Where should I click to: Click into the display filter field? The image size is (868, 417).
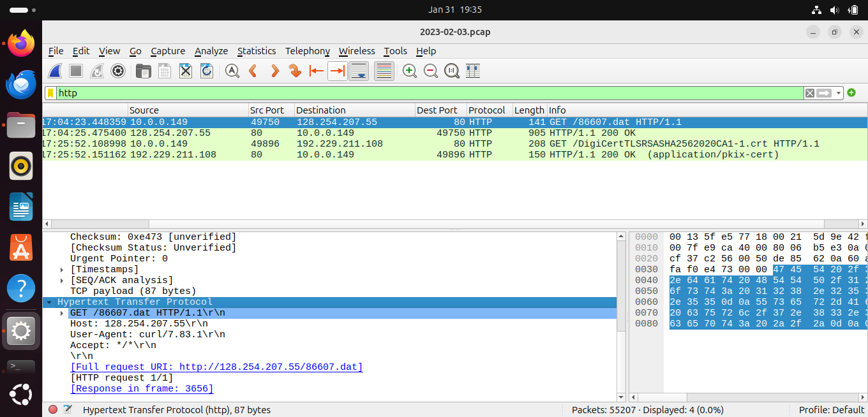(x=430, y=93)
